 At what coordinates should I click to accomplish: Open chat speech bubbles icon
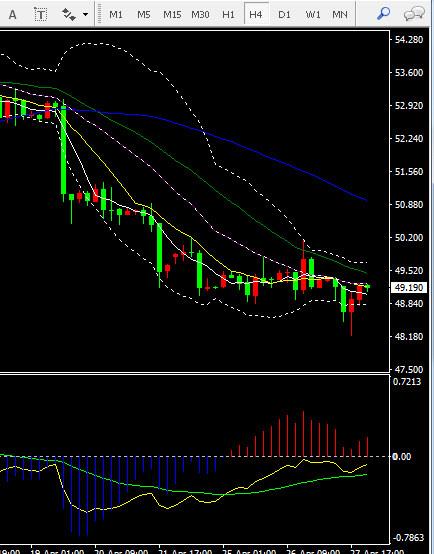coord(414,13)
